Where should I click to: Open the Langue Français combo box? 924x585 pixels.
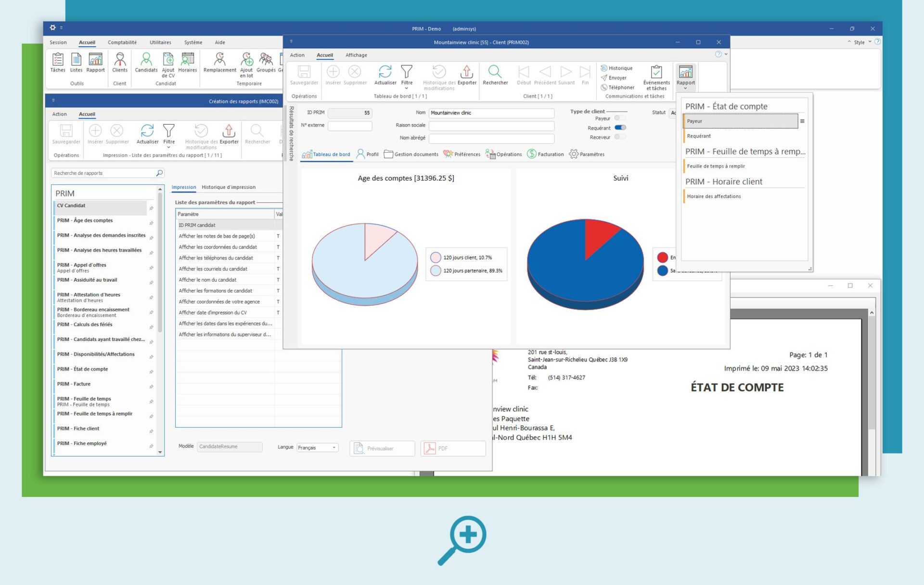pos(318,448)
